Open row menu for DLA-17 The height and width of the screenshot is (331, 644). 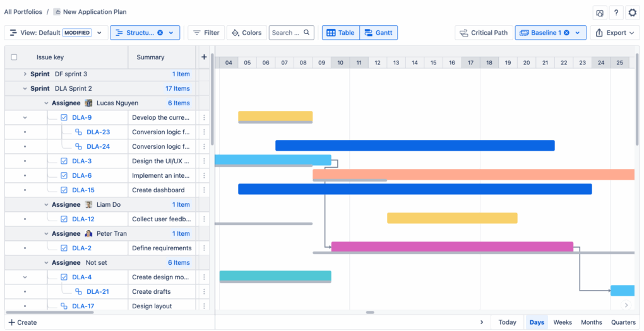tap(204, 306)
